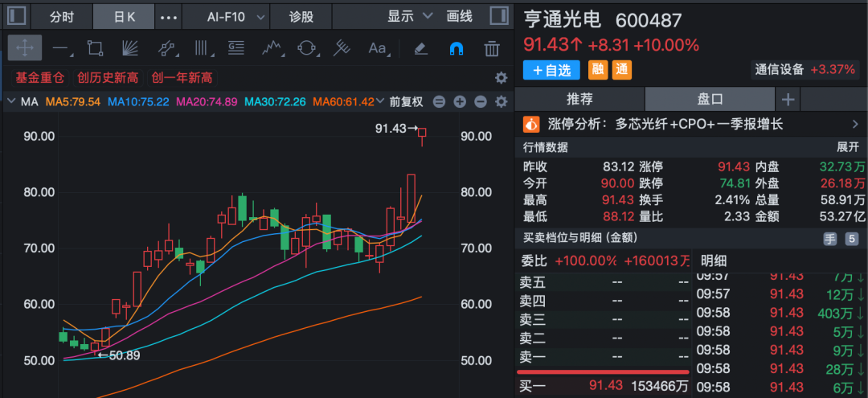The image size is (868, 398).
Task: Toggle the blue magnet snap tool
Action: (x=457, y=49)
